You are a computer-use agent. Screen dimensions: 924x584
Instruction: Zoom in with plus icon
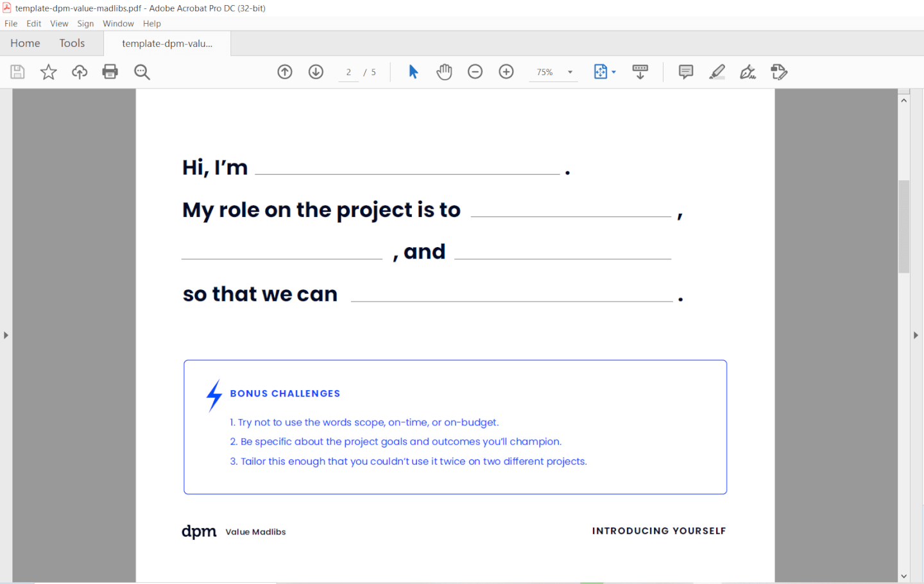click(x=506, y=72)
